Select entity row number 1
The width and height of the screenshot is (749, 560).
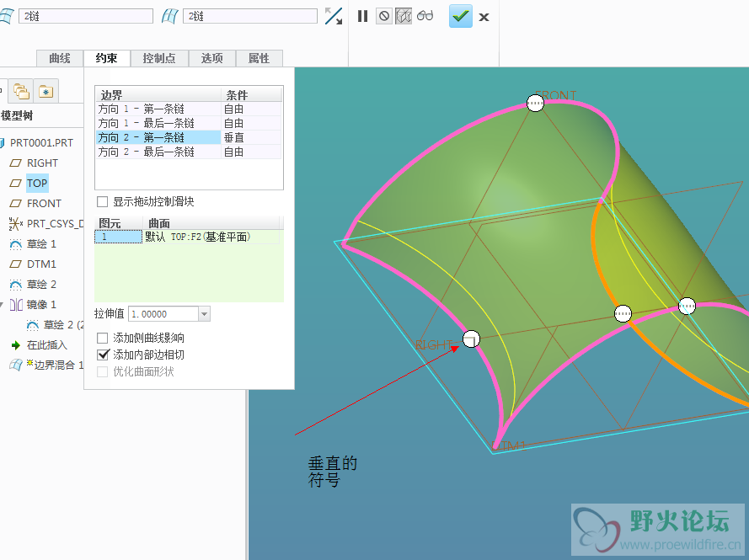pyautogui.click(x=118, y=237)
